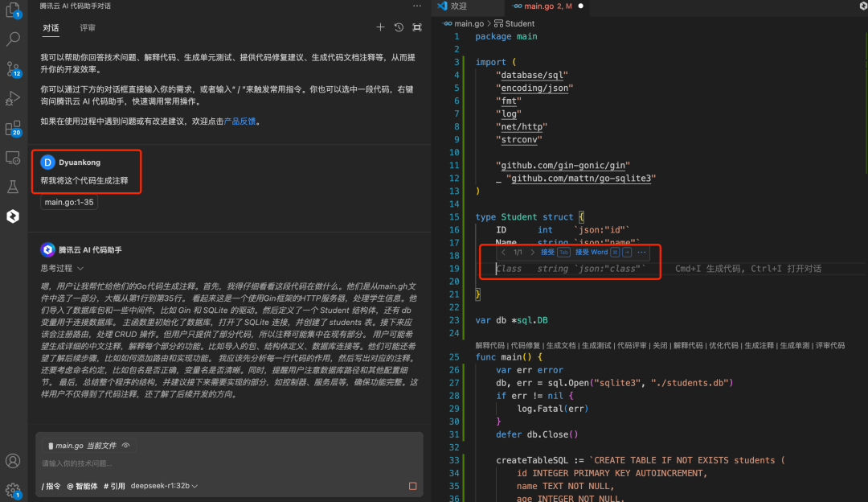Click 生成文档 code lens link
Viewport: 868px width, 502px height.
tap(561, 346)
